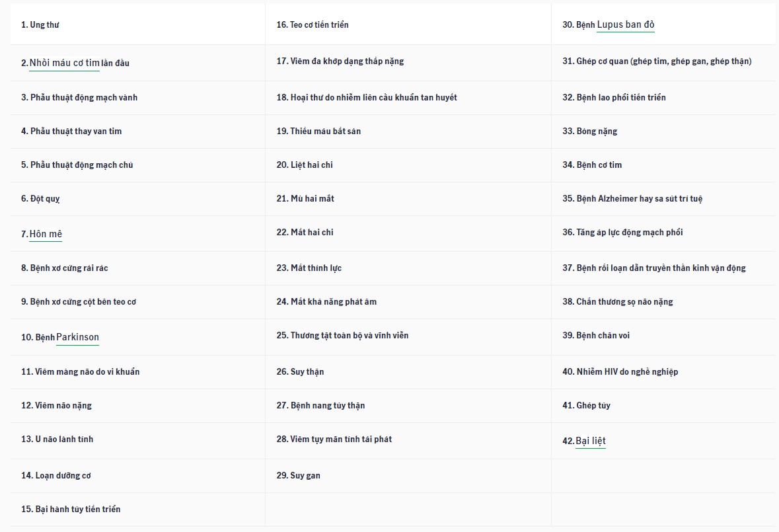
Task: Select '13. U não lành tính' cell
Action: click(57, 439)
